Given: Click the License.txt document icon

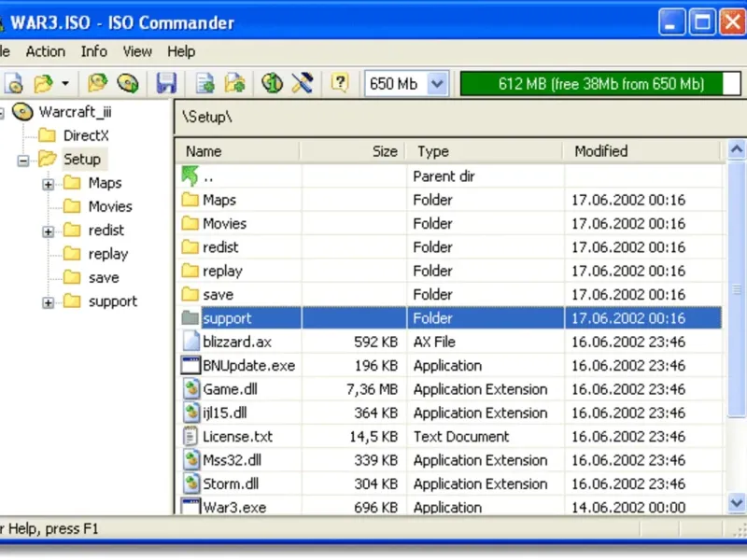Looking at the screenshot, I should [x=190, y=436].
